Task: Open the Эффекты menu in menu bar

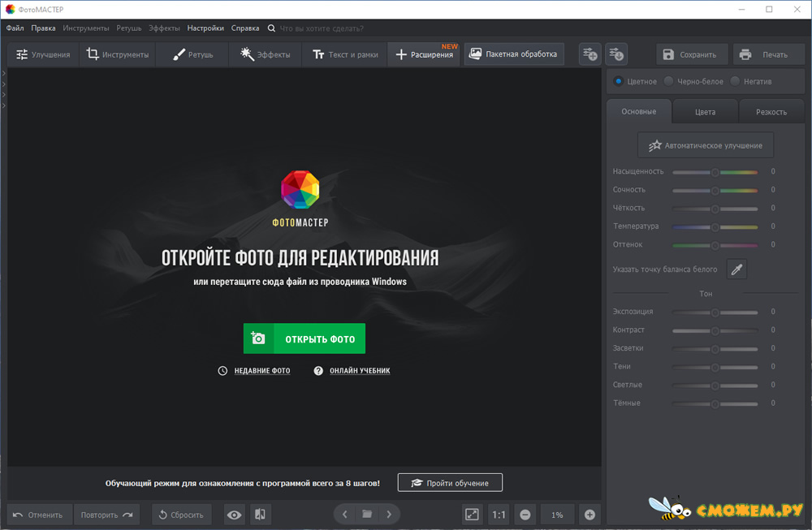Action: click(x=164, y=28)
